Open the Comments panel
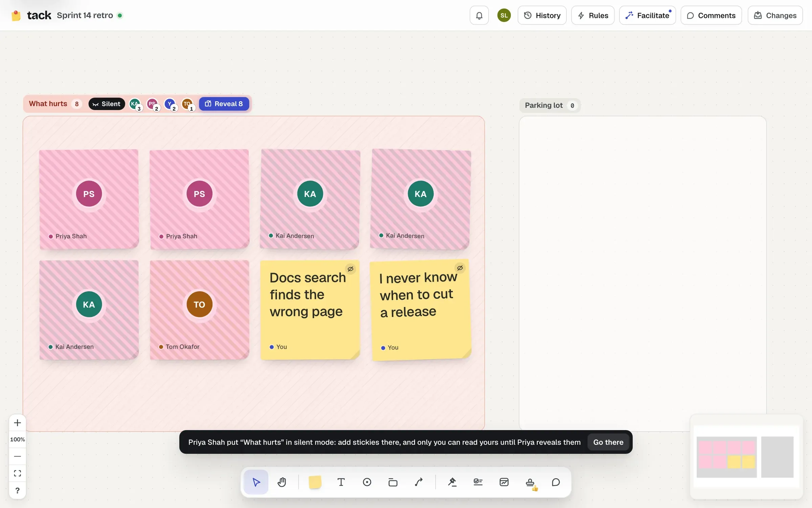 coord(711,15)
